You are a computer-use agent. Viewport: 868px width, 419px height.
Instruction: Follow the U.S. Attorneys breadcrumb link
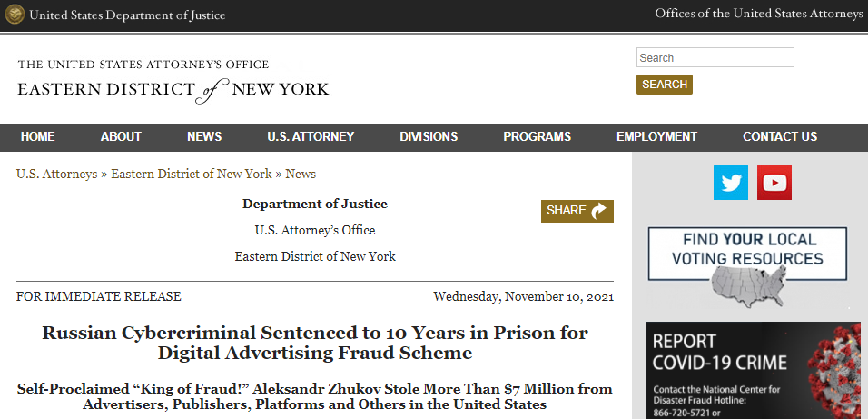[56, 174]
